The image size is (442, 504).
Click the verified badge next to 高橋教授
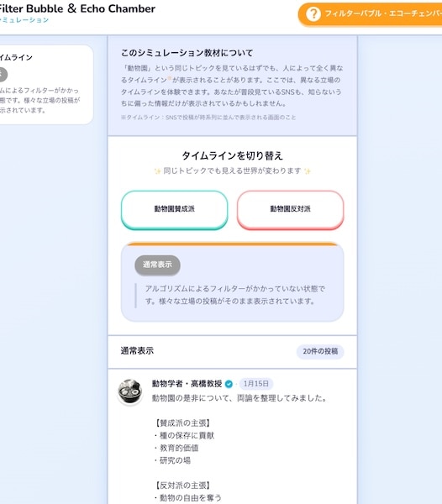click(x=229, y=384)
